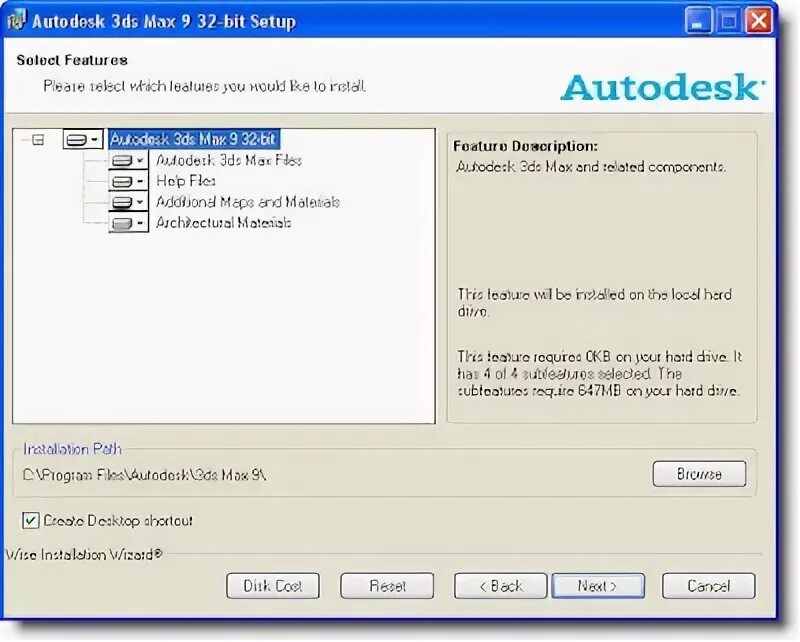Collapse the Autodesk 3ds Max 9 32-bit tree node

(38, 139)
